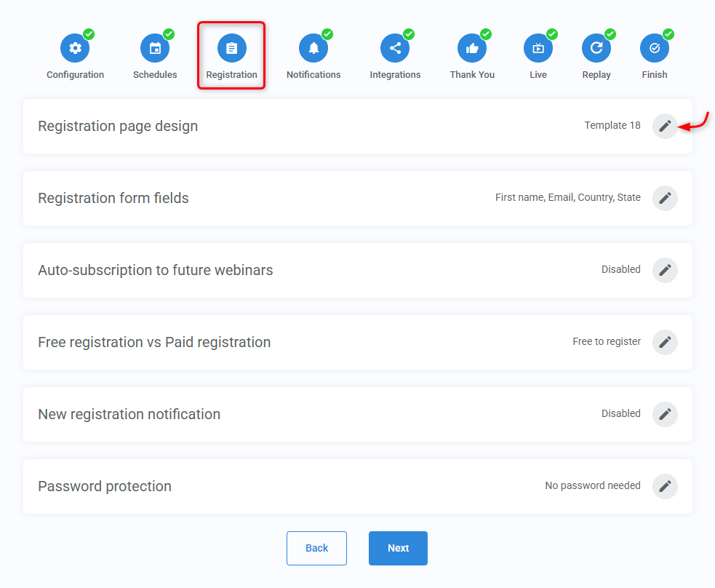Click the Template 18 label

tap(612, 125)
